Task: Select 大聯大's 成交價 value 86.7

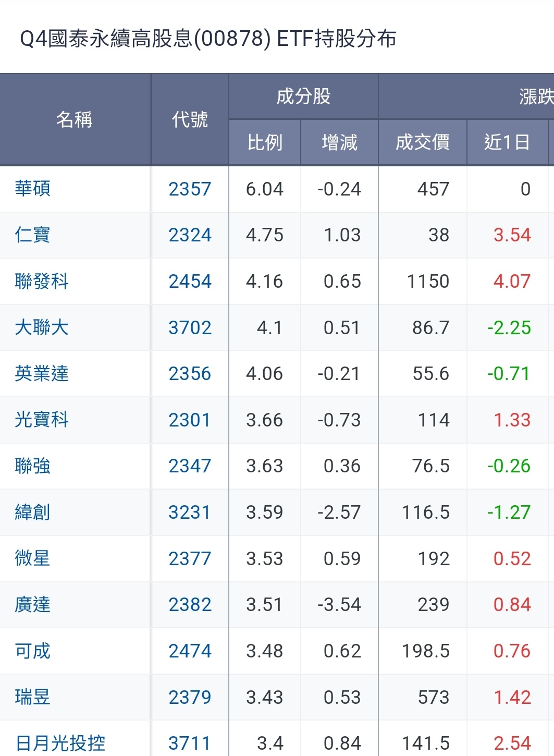Action: click(431, 327)
